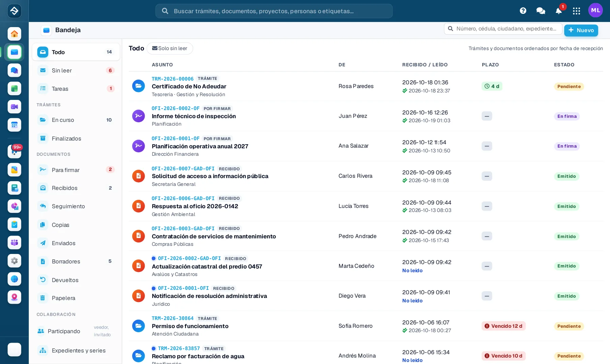
Task: Click the Bandeja search field for número, cédula
Action: tap(503, 29)
